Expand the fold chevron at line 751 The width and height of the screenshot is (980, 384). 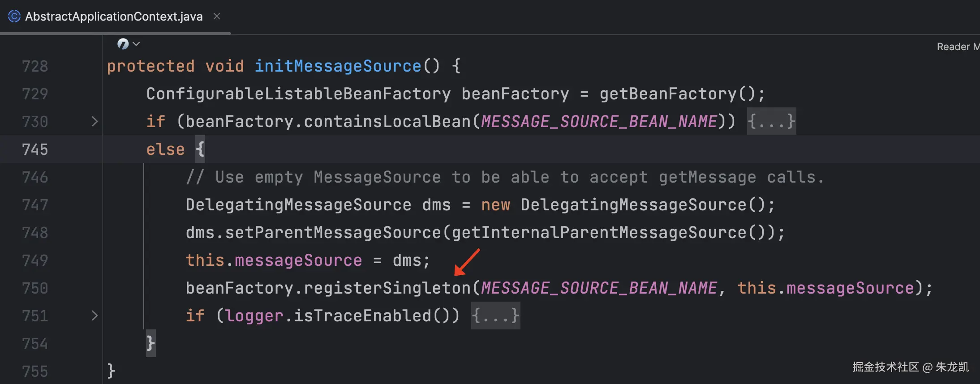click(94, 316)
